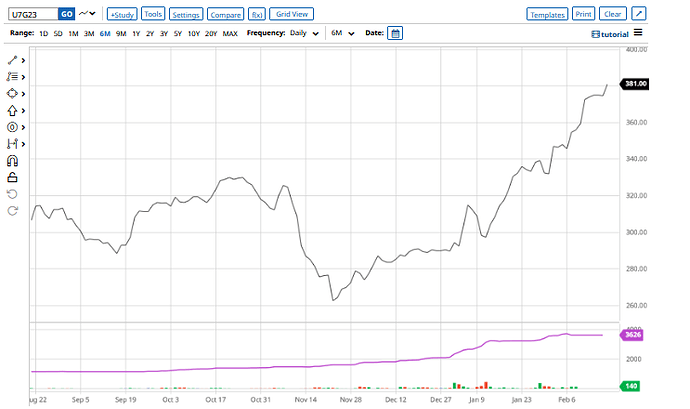Set range to MAX
Viewport: 690px width, 409px height.
point(230,33)
